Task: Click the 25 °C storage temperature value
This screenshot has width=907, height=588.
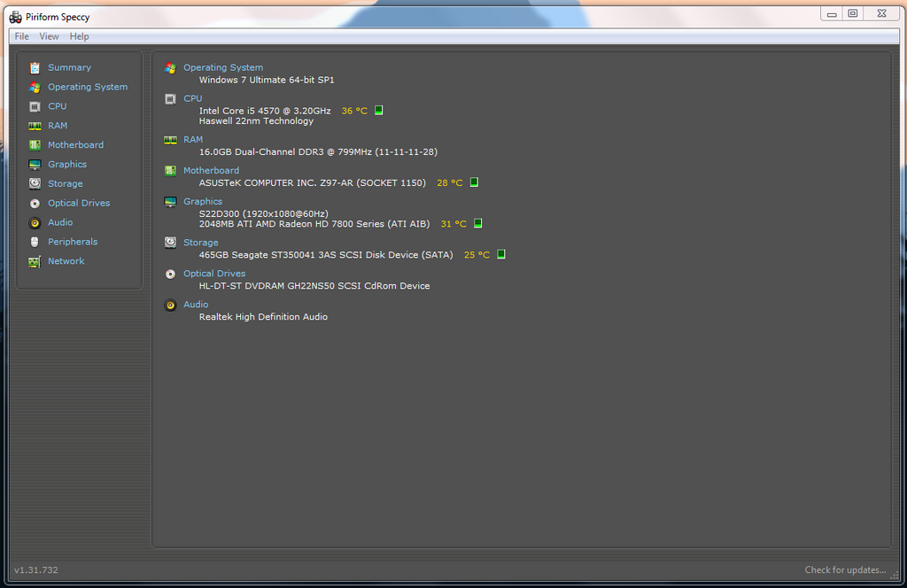Action: pos(477,254)
